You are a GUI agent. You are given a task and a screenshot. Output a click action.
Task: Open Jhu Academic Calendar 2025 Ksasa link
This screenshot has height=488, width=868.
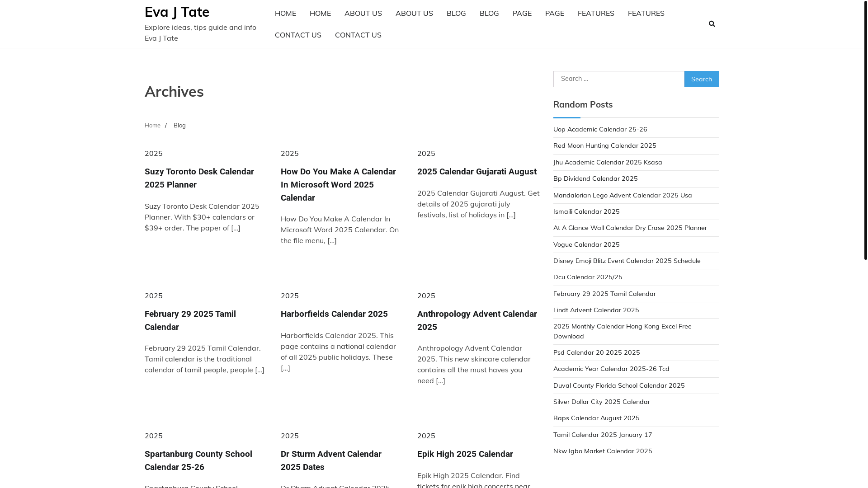(608, 162)
